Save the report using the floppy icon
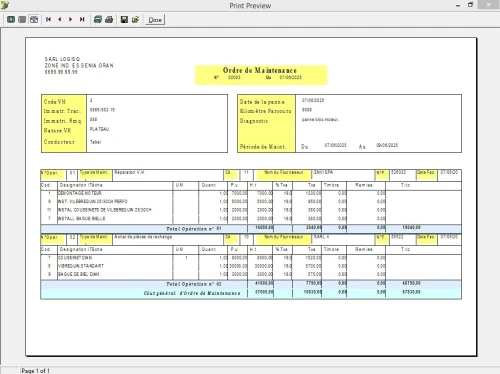Viewport: 500px width, 374px height. coord(124,19)
